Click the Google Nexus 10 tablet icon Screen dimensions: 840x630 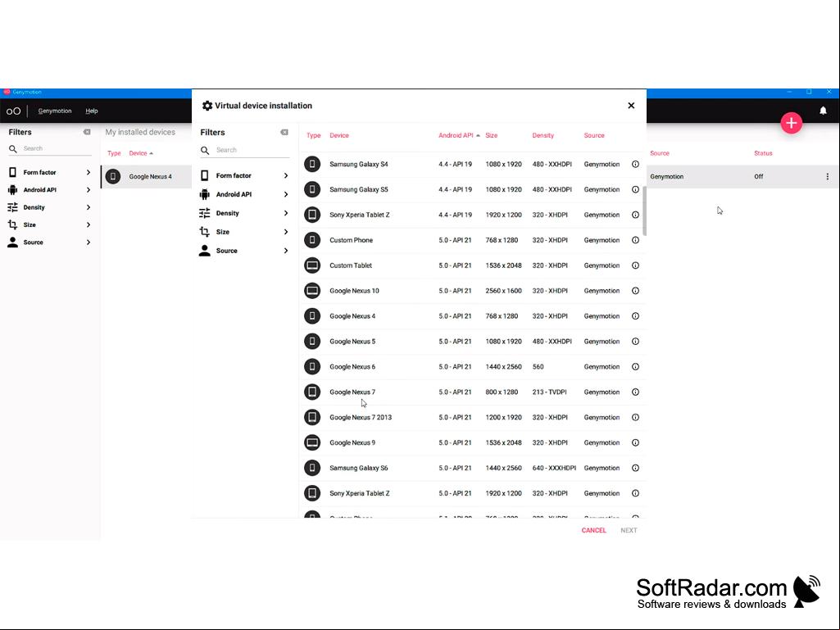[312, 290]
